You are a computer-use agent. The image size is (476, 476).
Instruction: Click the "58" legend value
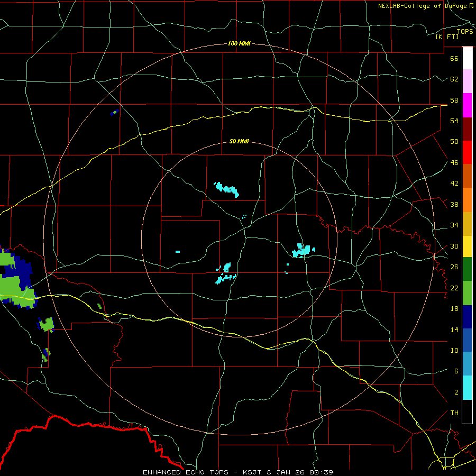click(x=454, y=100)
